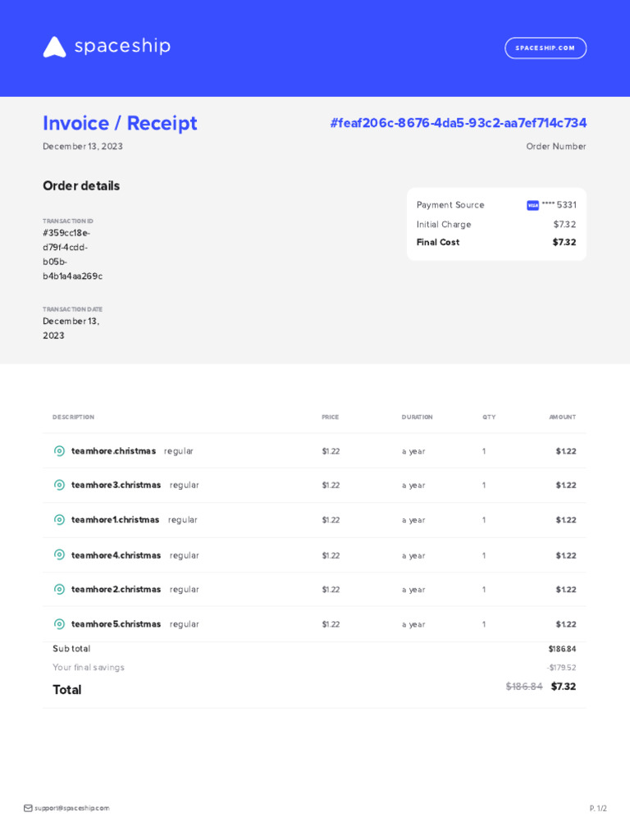Click the domain icon beside teamhore1.christmas
The image size is (630, 840).
tap(59, 519)
